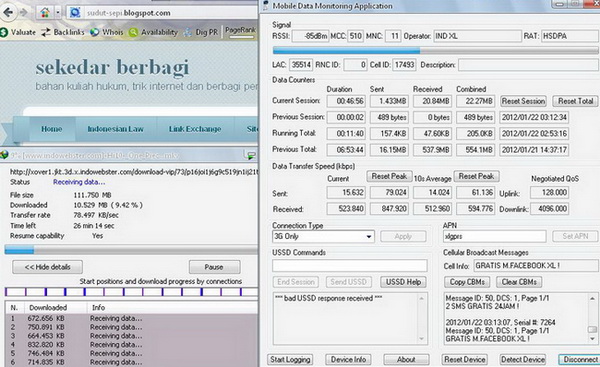Click the Reset Session button
The height and width of the screenshot is (367, 600).
(523, 101)
